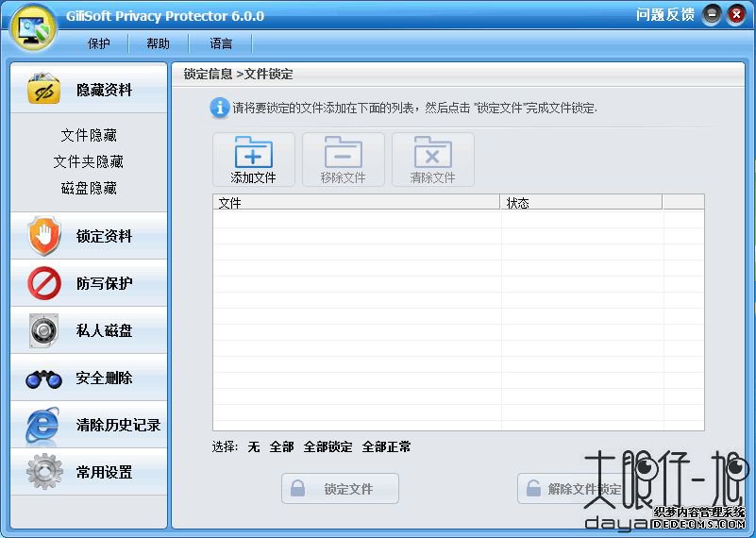The width and height of the screenshot is (756, 538).
Task: Click the blue info icon beside instructions
Action: (219, 108)
